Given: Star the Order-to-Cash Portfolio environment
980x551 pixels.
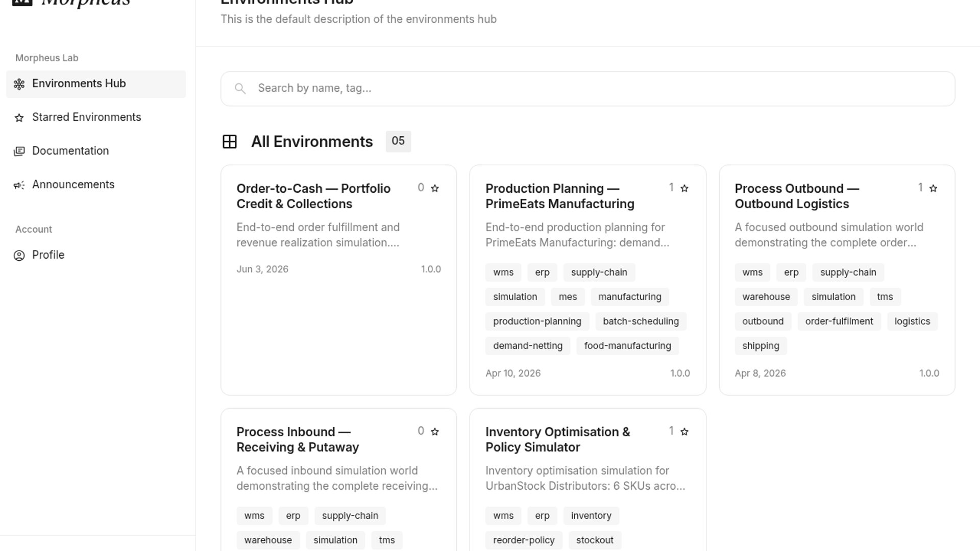Looking at the screenshot, I should (435, 188).
